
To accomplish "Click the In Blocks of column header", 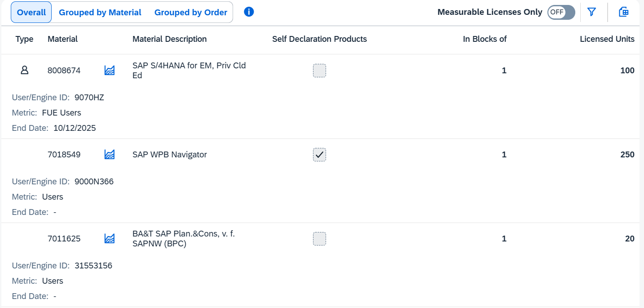I will 485,39.
